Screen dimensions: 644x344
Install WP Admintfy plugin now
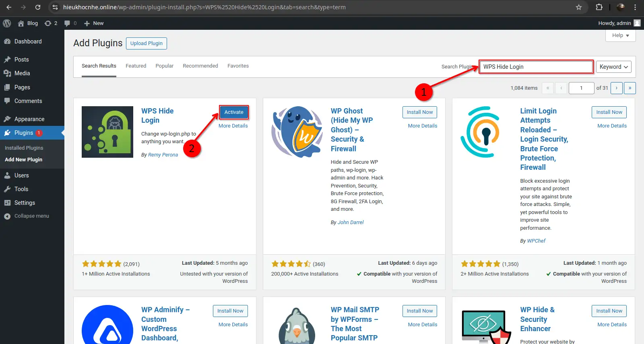(x=230, y=311)
